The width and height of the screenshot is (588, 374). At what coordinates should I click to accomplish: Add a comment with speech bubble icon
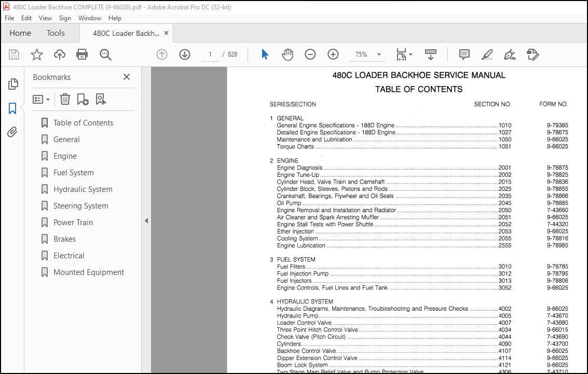point(464,54)
